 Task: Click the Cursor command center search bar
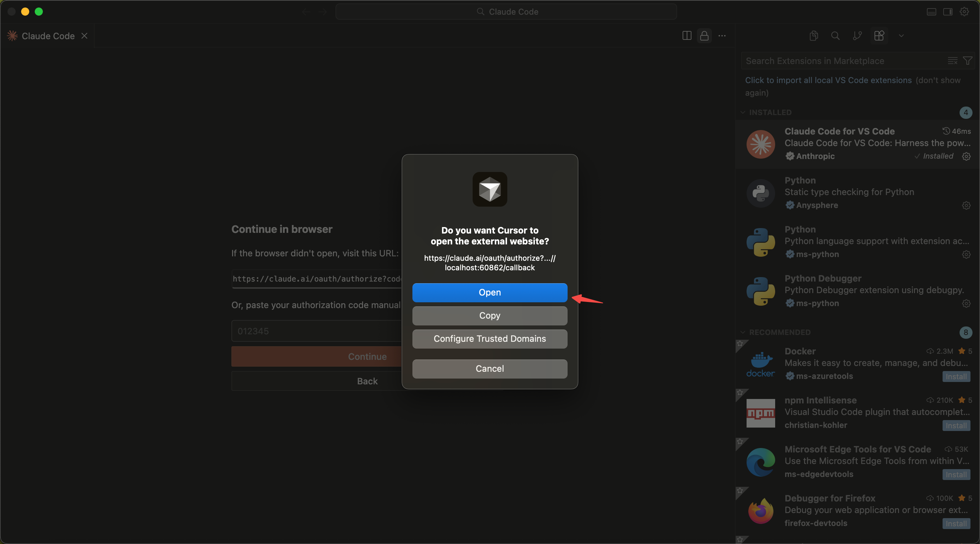[x=506, y=12]
